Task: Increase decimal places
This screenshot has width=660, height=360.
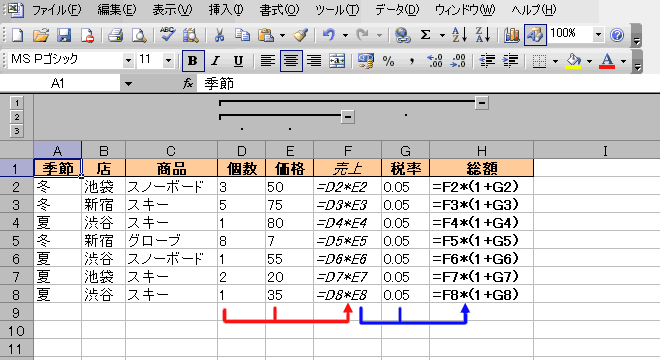Action: tap(435, 61)
